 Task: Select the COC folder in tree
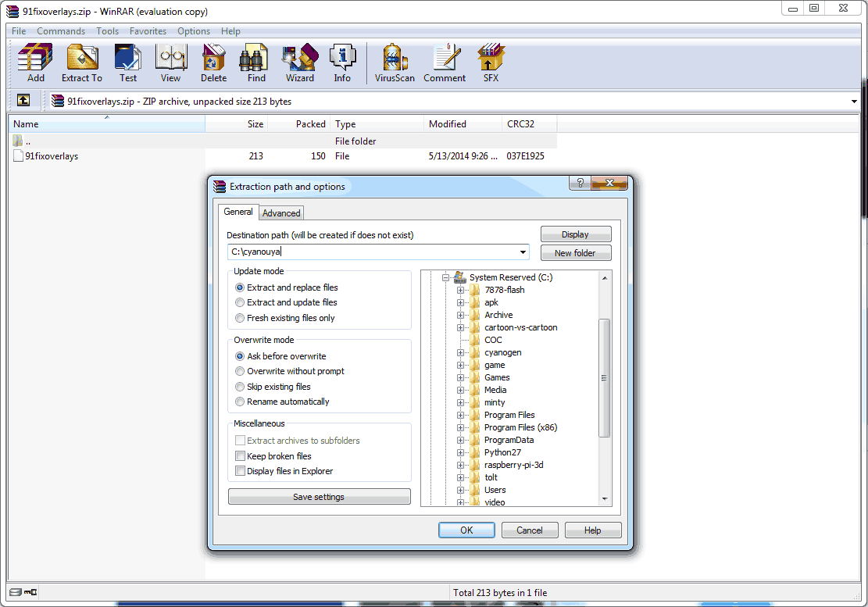click(493, 340)
